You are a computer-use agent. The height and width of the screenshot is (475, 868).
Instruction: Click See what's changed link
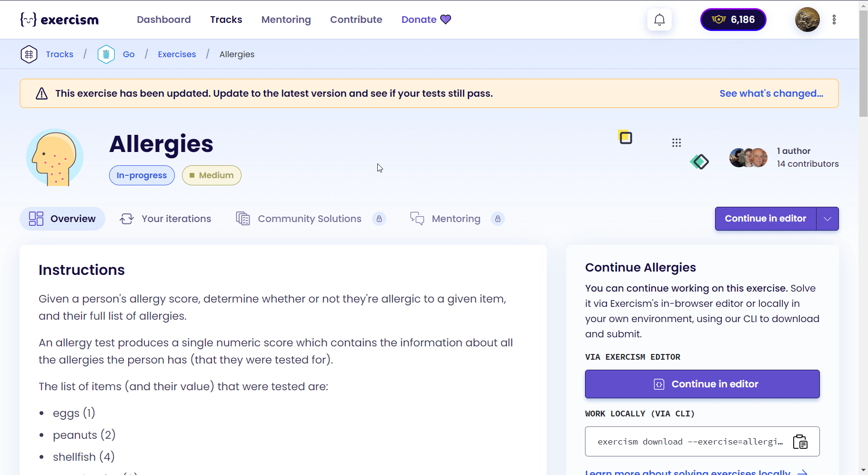pyautogui.click(x=771, y=93)
